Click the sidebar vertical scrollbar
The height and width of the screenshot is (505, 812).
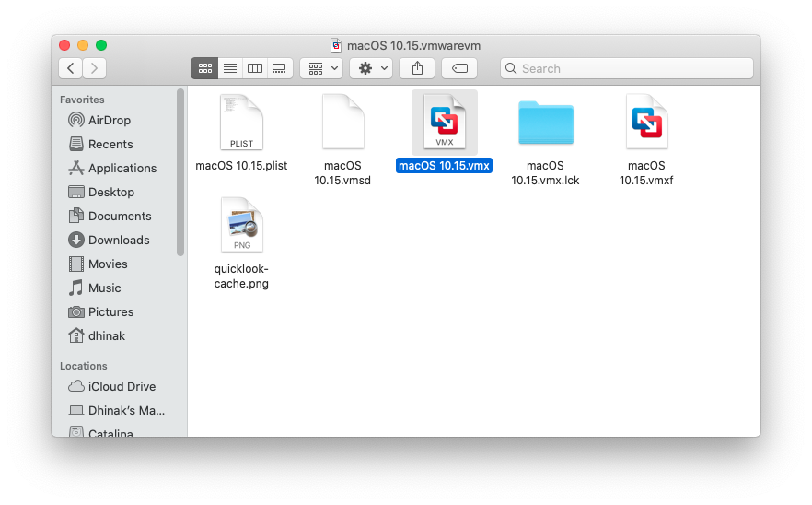click(180, 173)
